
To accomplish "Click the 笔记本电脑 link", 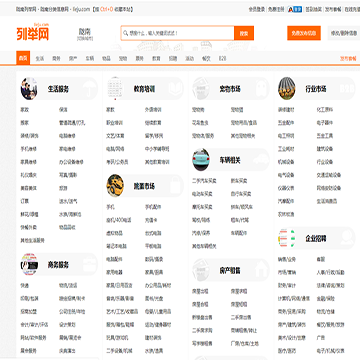I will (117, 246).
